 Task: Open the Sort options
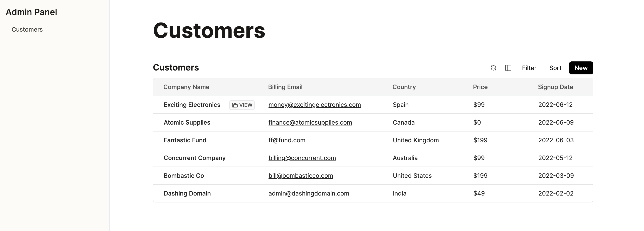pyautogui.click(x=555, y=68)
